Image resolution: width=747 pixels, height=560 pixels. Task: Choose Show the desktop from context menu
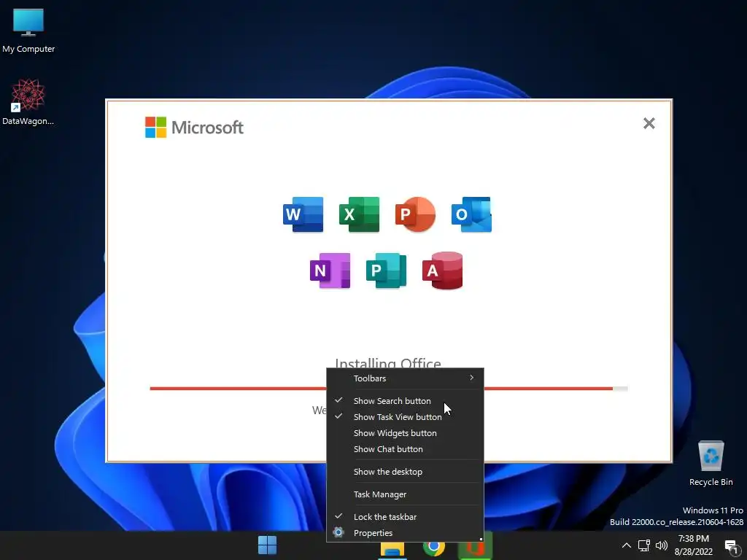[x=405, y=472]
